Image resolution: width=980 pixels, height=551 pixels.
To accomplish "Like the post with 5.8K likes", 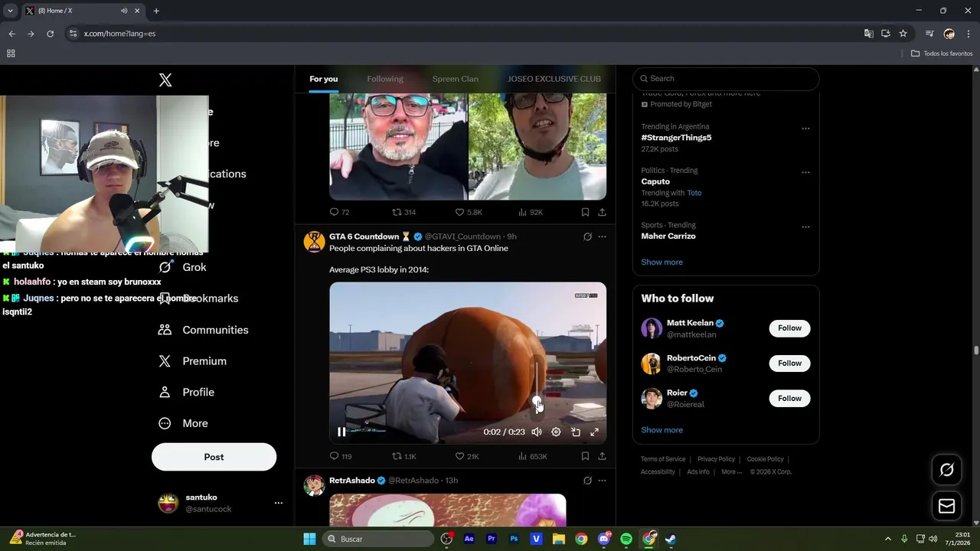I will [469, 212].
